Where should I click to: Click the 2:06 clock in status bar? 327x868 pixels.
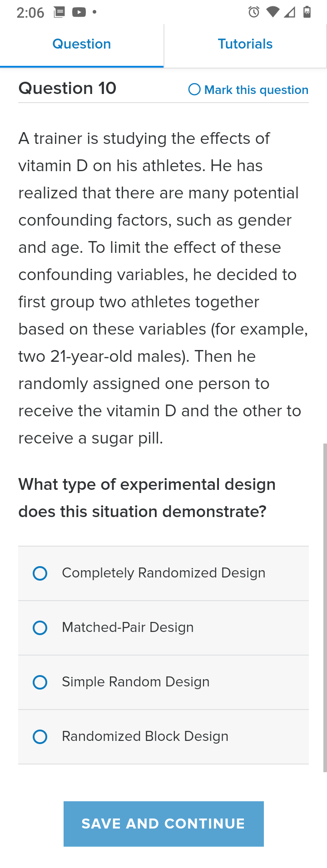[30, 13]
